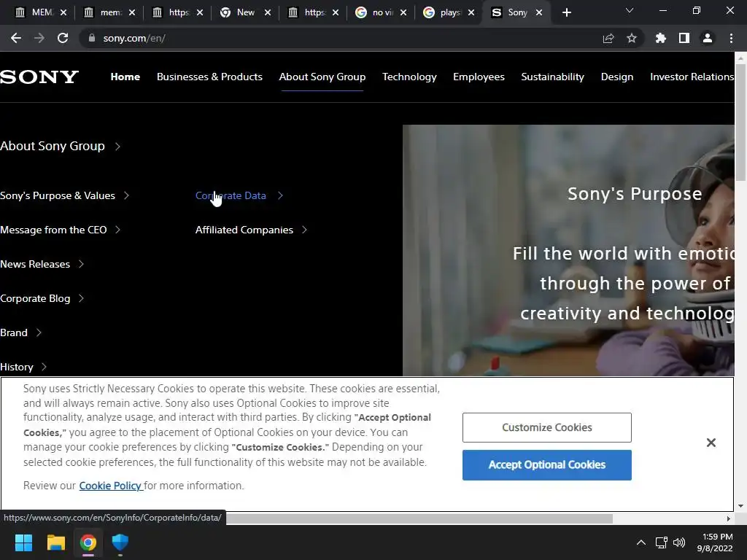Open the Chrome three-dot menu

(731, 38)
